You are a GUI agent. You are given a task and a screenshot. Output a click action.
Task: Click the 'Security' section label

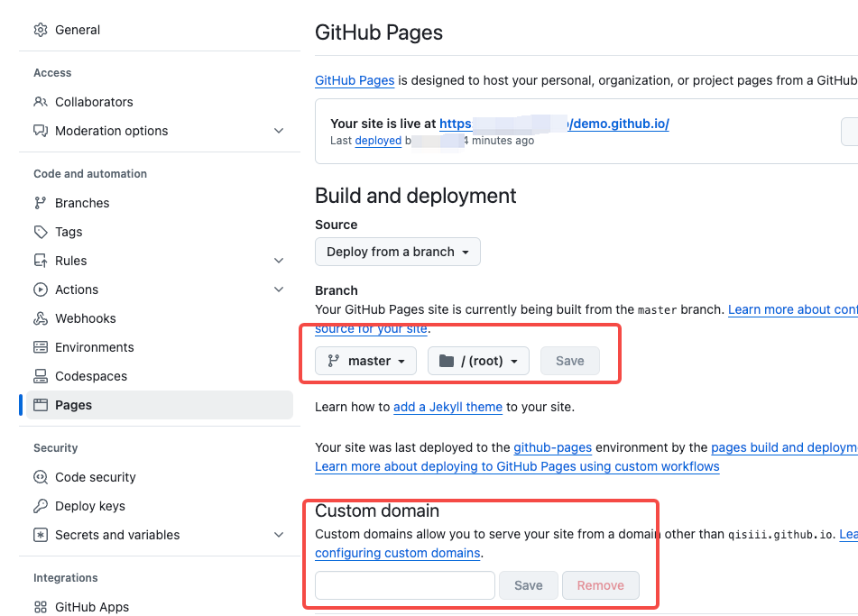[56, 448]
